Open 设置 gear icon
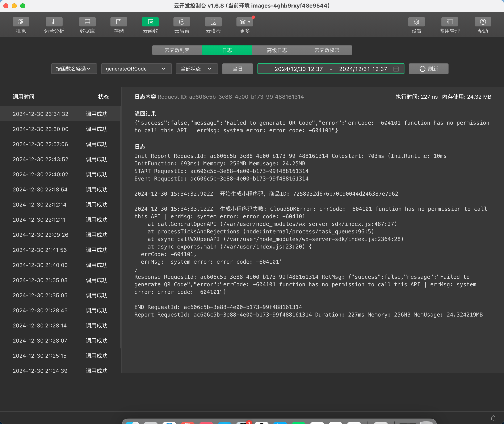 pyautogui.click(x=416, y=22)
